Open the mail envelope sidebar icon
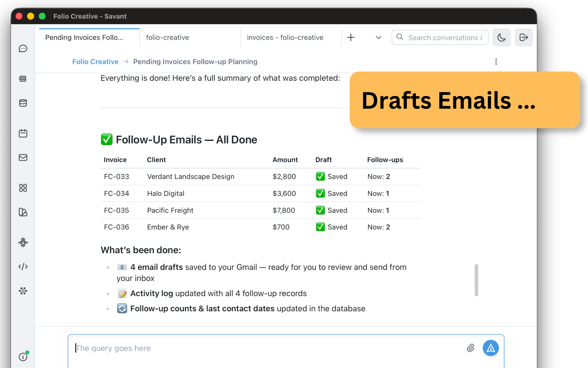Image resolution: width=588 pixels, height=368 pixels. (23, 158)
